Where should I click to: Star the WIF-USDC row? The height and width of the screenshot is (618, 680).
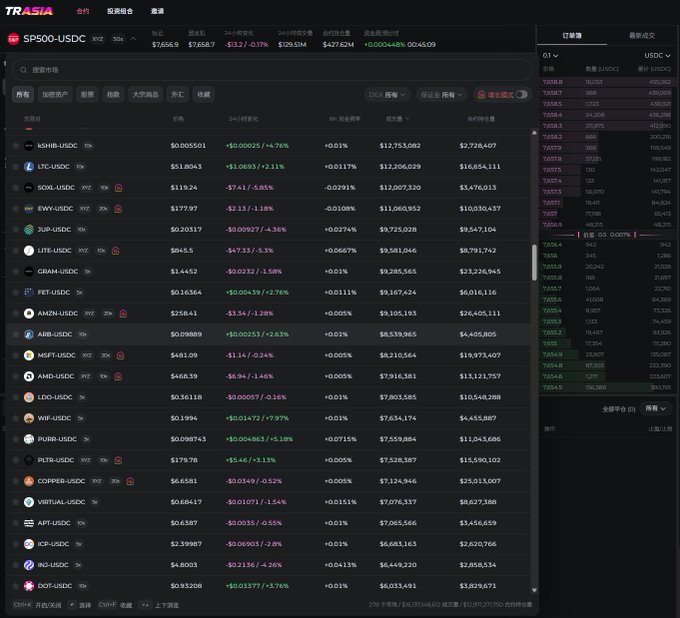point(16,418)
